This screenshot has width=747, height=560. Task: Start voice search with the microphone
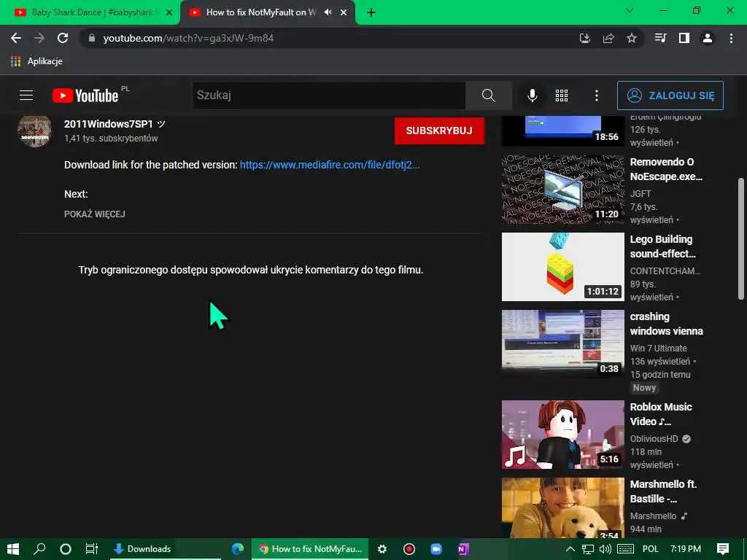pos(533,96)
